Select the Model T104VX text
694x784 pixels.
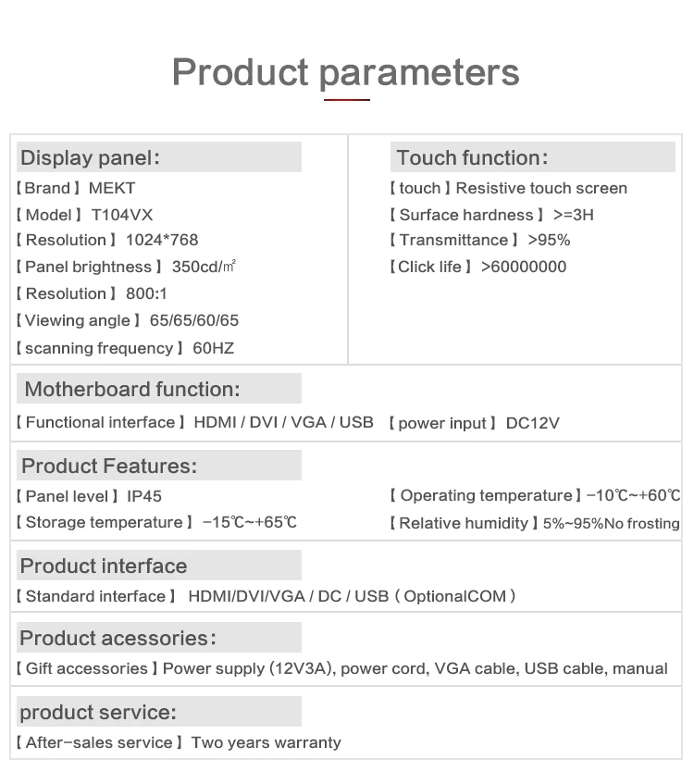[84, 215]
